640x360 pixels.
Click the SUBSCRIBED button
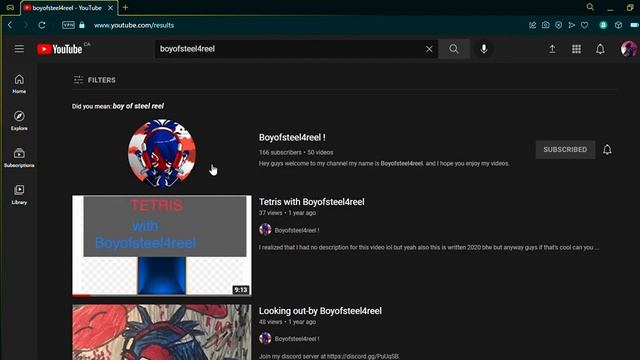565,150
